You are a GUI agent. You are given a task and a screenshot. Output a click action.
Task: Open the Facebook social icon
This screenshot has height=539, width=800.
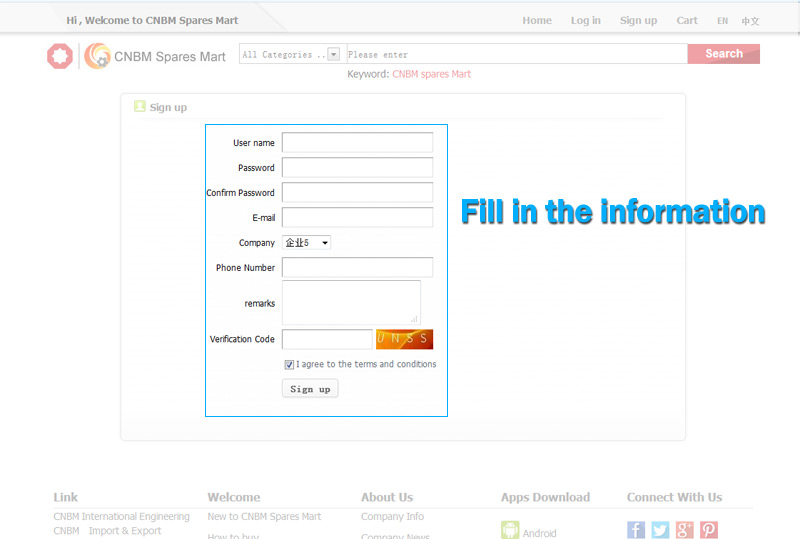[636, 530]
